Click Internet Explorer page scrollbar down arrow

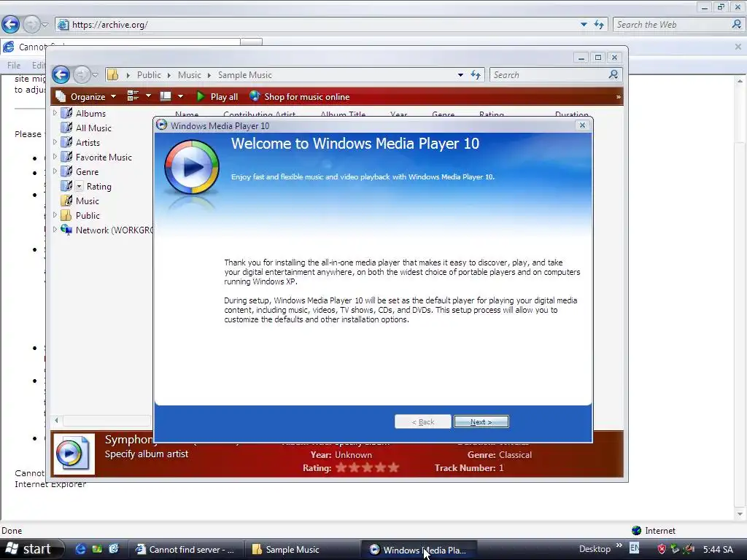tap(740, 514)
